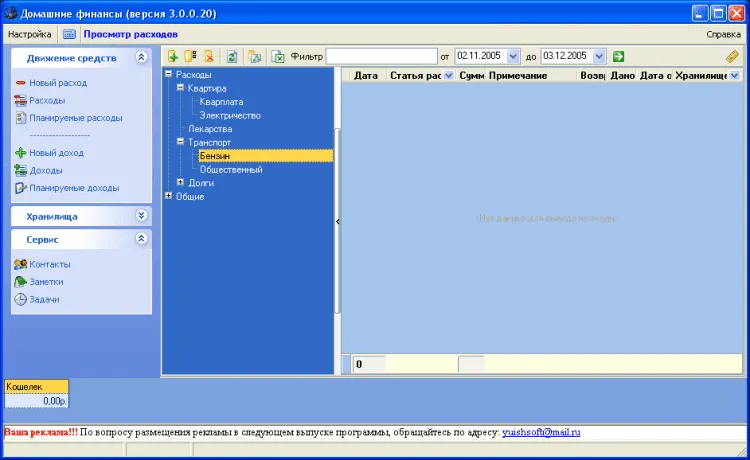Open the 'от' start date dropdown
The height and width of the screenshot is (460, 750).
point(513,56)
